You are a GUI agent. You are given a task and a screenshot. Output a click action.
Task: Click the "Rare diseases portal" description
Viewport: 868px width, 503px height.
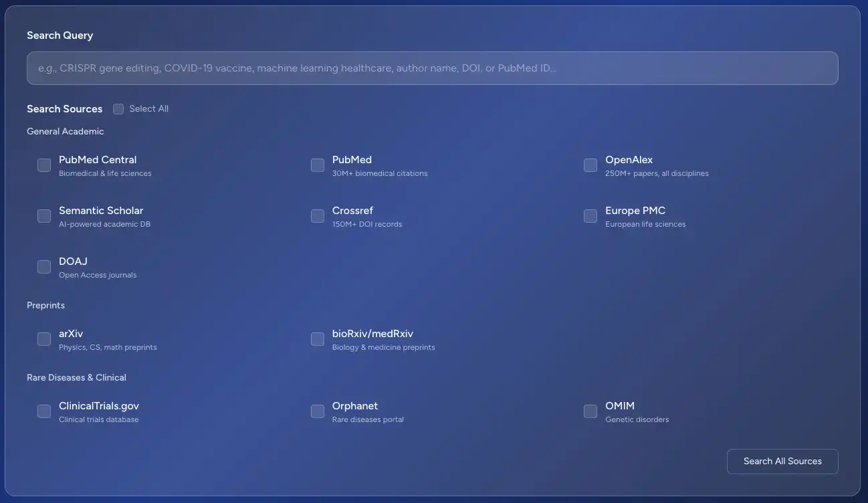368,420
